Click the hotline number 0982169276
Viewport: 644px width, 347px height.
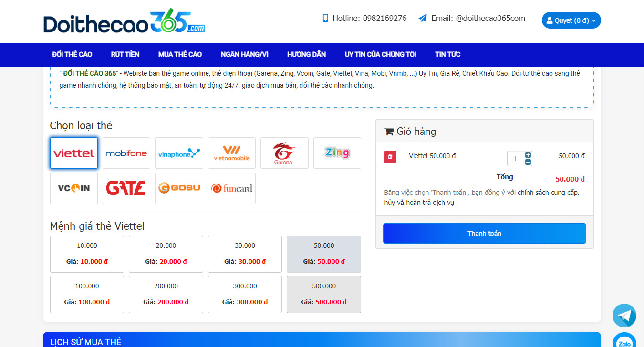coord(384,18)
